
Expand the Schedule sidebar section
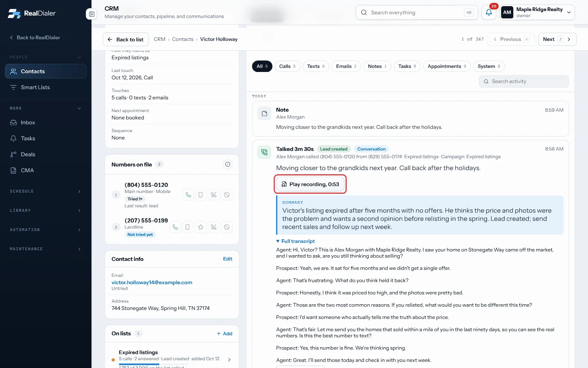[46, 191]
